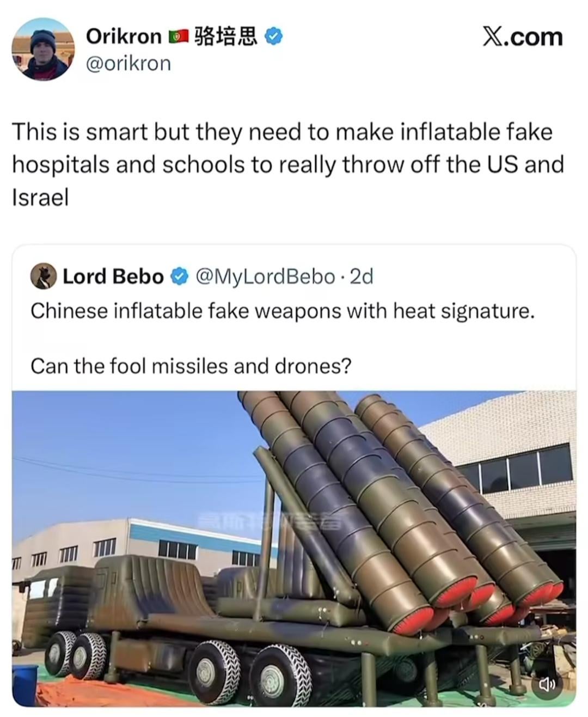Click the @orikron handle

(x=128, y=64)
